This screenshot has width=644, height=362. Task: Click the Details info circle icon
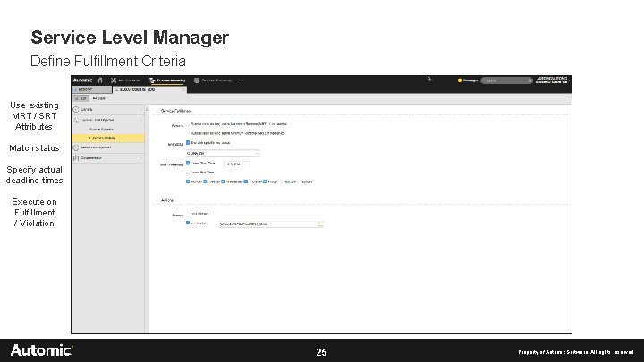point(75,110)
